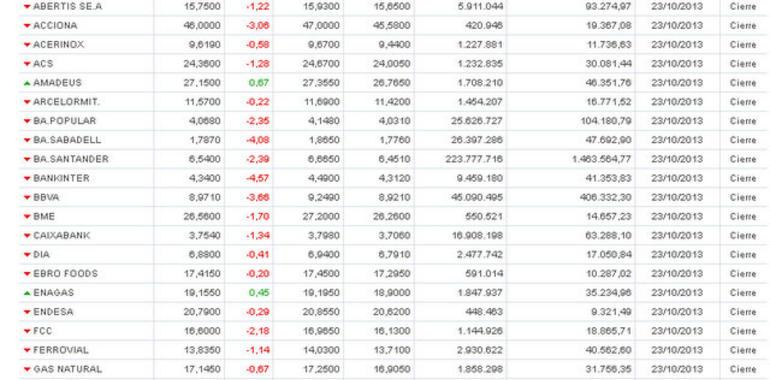Select the 23/10/2013 date in AMADEUS row
Image resolution: width=770 pixels, height=380 pixels.
(x=677, y=83)
